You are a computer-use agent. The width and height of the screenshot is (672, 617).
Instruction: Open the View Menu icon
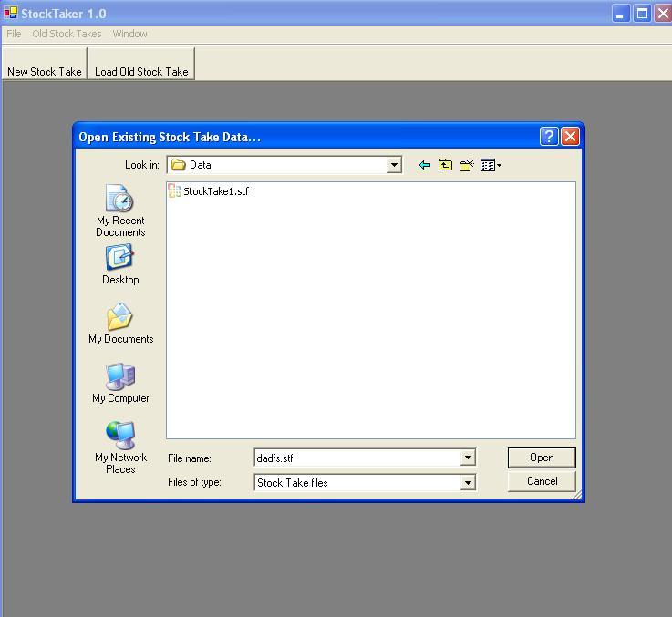click(x=491, y=165)
